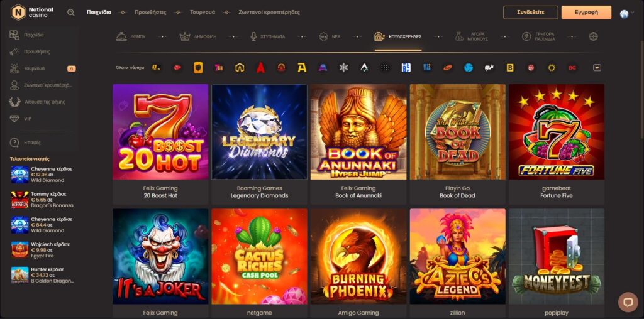Select the yellow square B provider icon
Screen dimensions: 644x319
click(509, 68)
